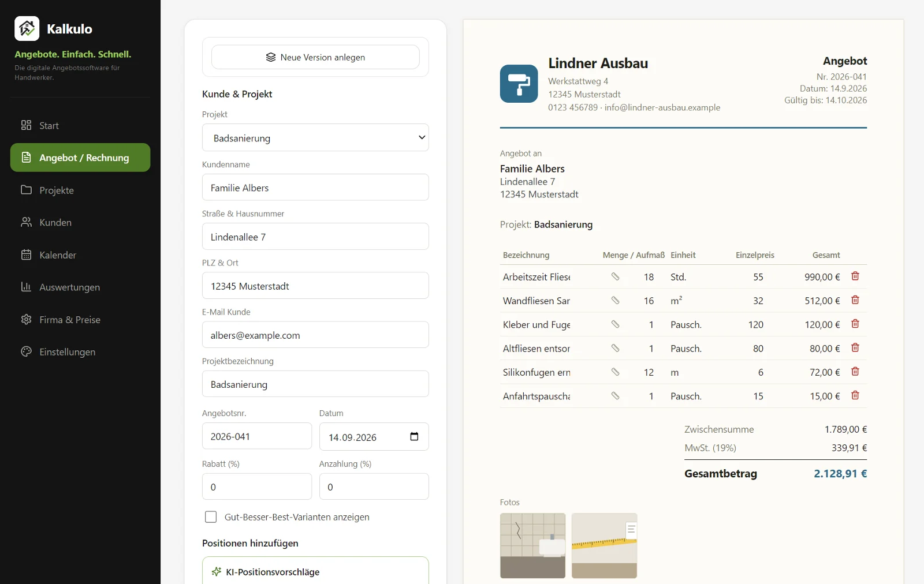
Task: Click the Rabatt percentage field
Action: [257, 486]
